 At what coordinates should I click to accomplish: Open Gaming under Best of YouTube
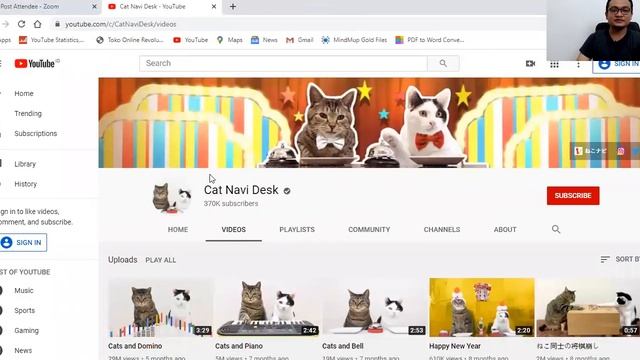27,331
